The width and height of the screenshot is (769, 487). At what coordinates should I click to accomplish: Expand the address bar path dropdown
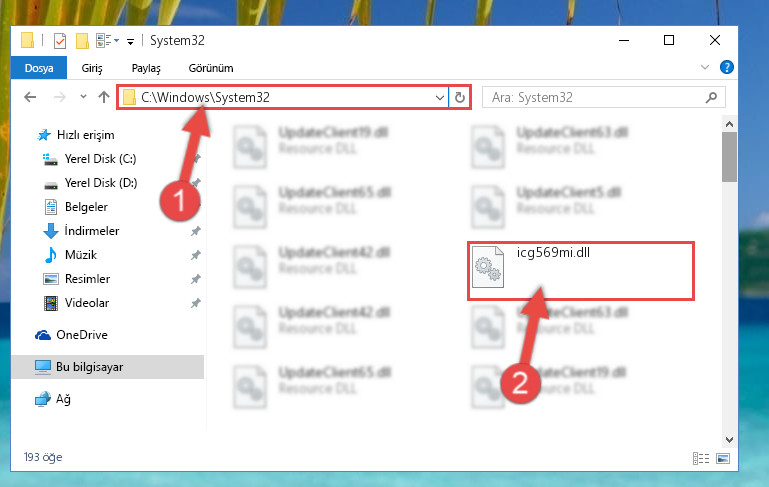click(x=440, y=97)
